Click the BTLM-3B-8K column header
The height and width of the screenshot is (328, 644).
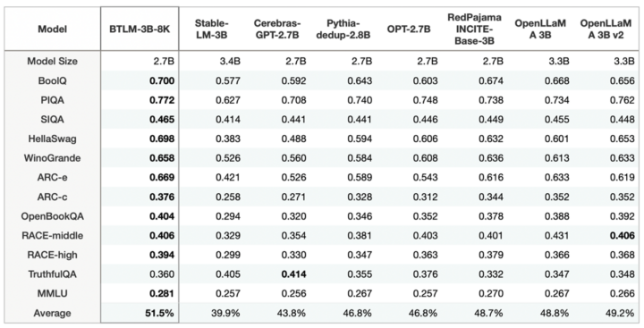pos(140,29)
